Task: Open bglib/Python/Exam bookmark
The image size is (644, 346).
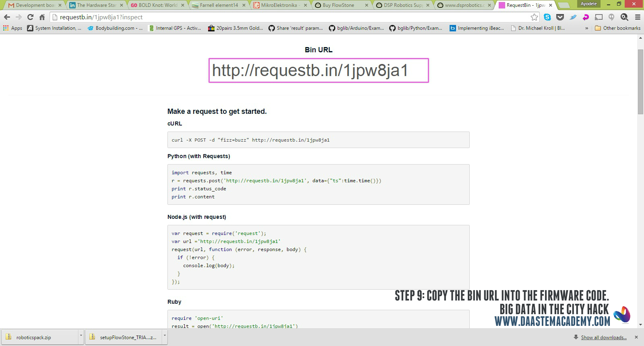Action: (x=416, y=28)
